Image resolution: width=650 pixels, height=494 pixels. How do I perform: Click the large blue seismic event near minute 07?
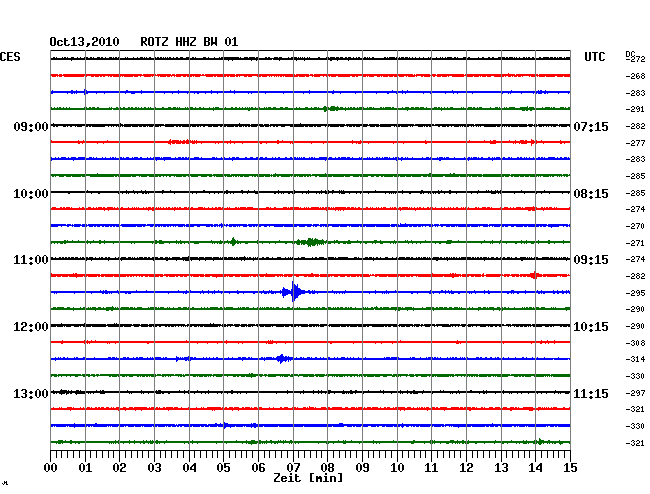coord(293,292)
